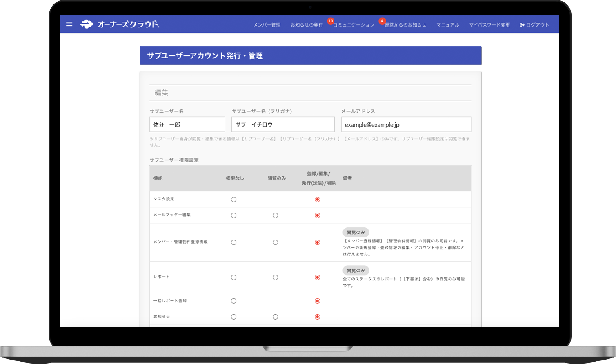The width and height of the screenshot is (616, 364).
Task: Select 権限なし for 一括レポート登録
Action: click(x=234, y=301)
